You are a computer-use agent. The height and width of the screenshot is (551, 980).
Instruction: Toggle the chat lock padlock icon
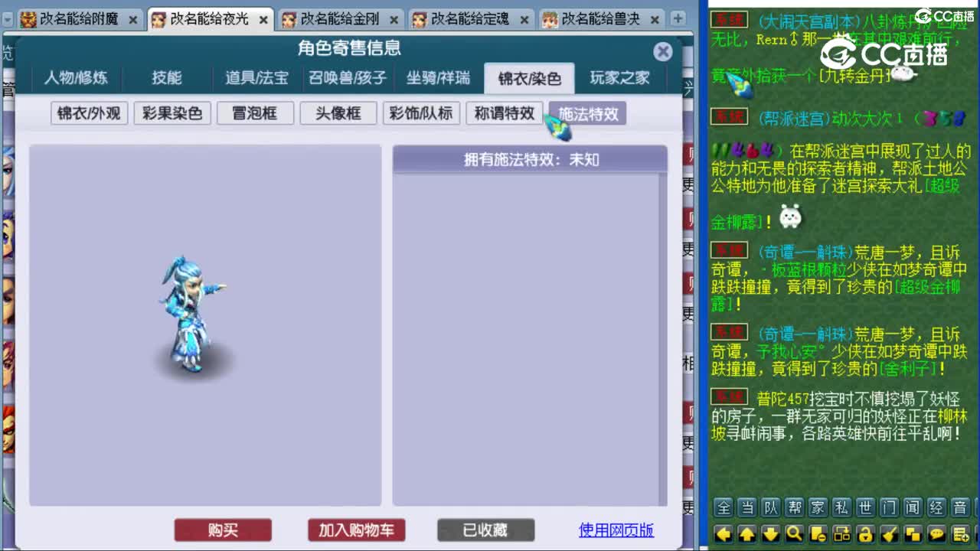point(865,533)
